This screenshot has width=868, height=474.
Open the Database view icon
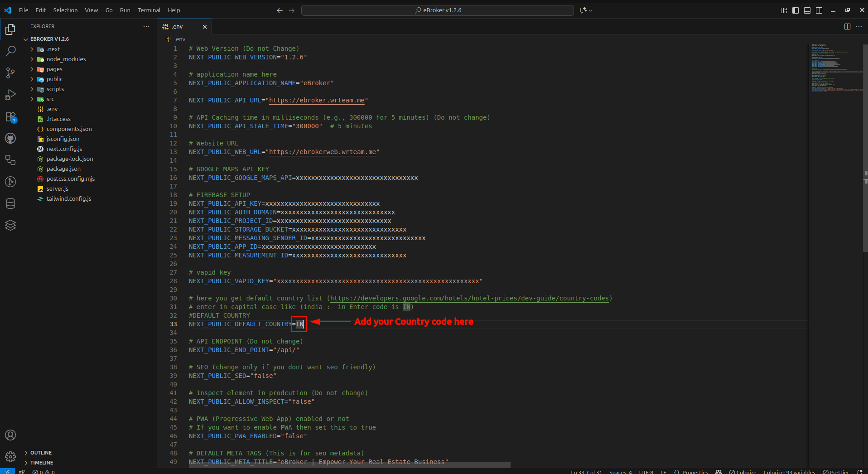point(10,203)
